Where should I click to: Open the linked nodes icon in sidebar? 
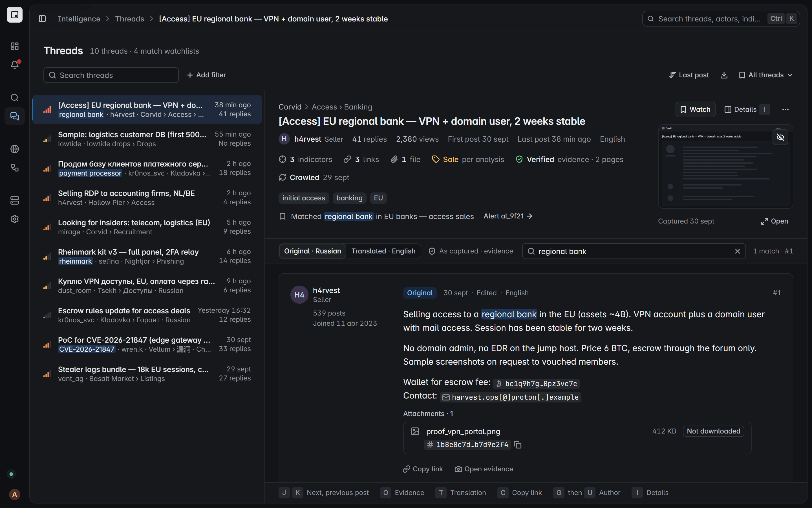[14, 167]
